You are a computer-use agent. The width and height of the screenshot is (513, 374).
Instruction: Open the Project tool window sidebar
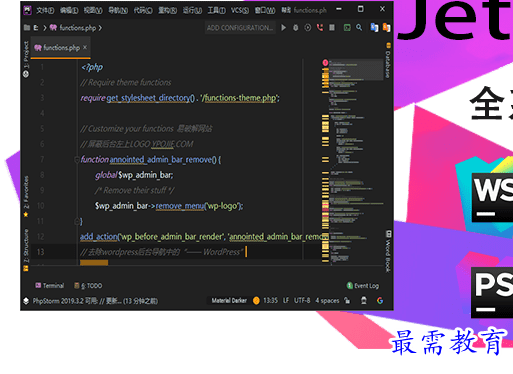pos(26,59)
